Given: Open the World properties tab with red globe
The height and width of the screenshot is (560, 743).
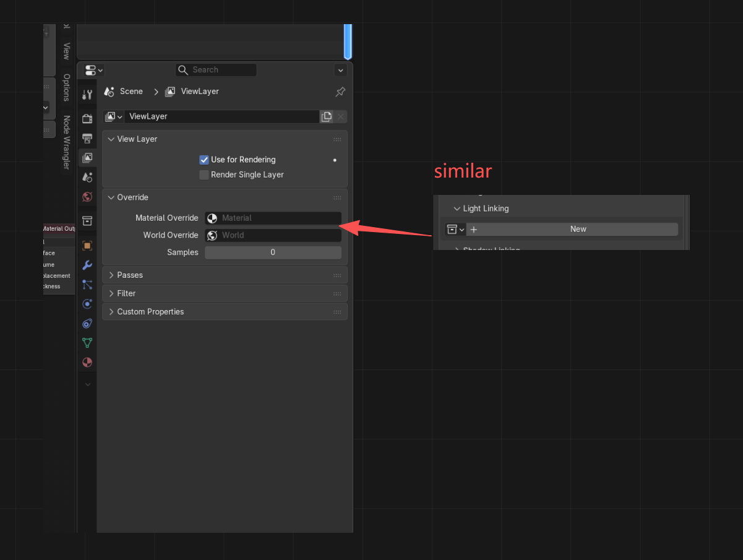Looking at the screenshot, I should click(87, 197).
